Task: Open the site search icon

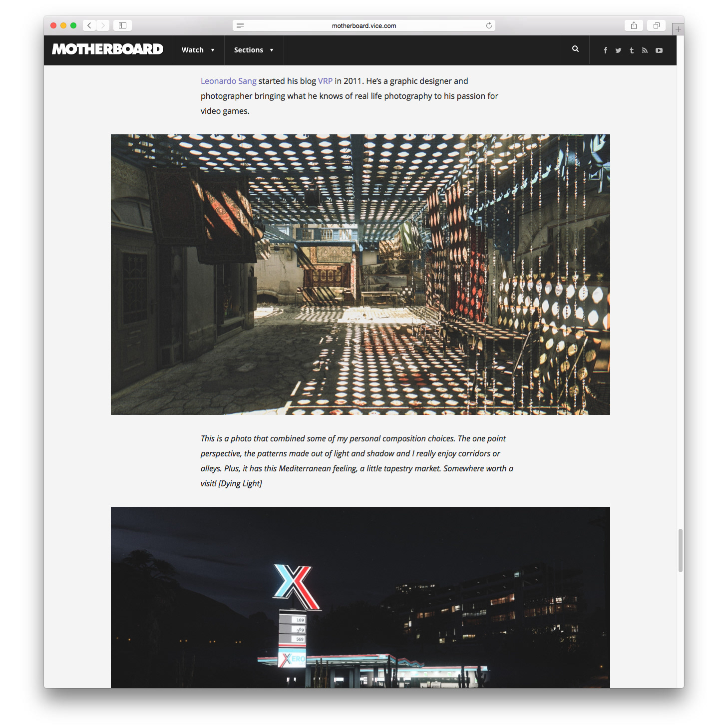Action: (x=575, y=49)
